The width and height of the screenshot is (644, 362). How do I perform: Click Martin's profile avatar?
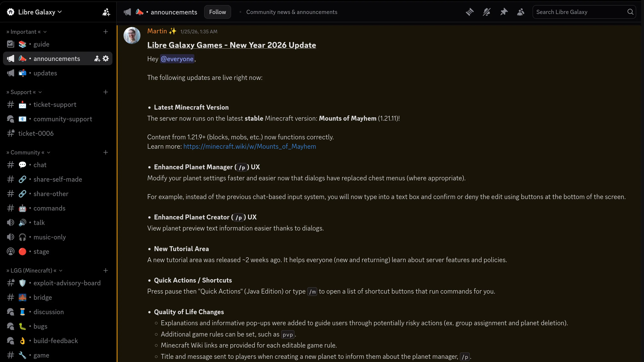tap(132, 35)
